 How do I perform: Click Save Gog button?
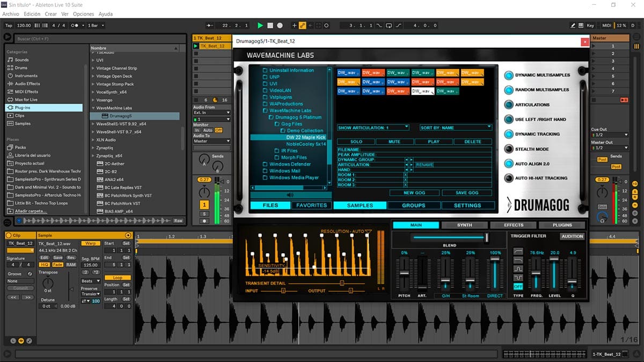click(467, 193)
